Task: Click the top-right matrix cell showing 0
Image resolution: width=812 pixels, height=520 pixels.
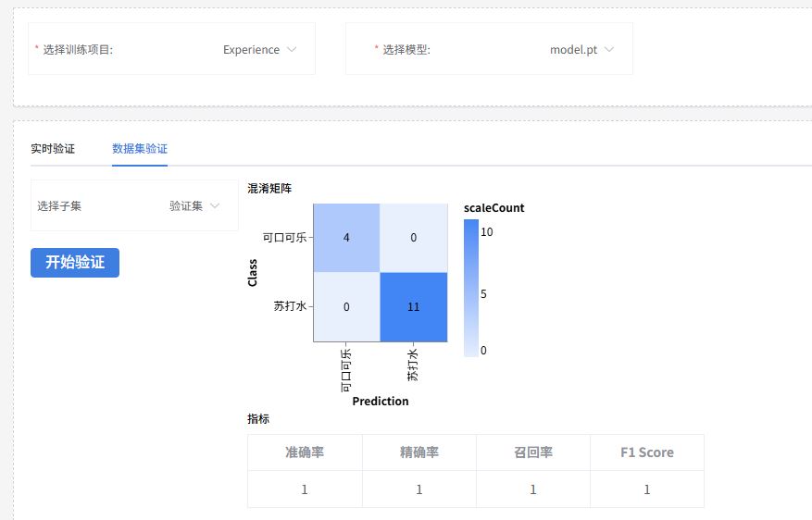Action: tap(413, 238)
